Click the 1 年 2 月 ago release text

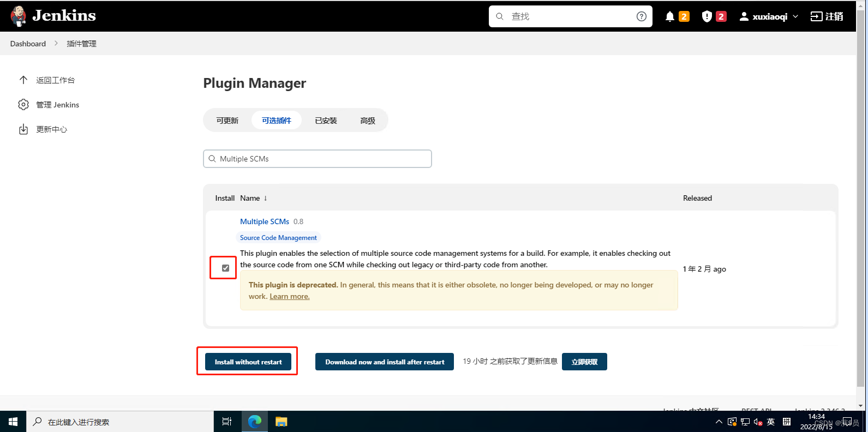click(x=704, y=269)
